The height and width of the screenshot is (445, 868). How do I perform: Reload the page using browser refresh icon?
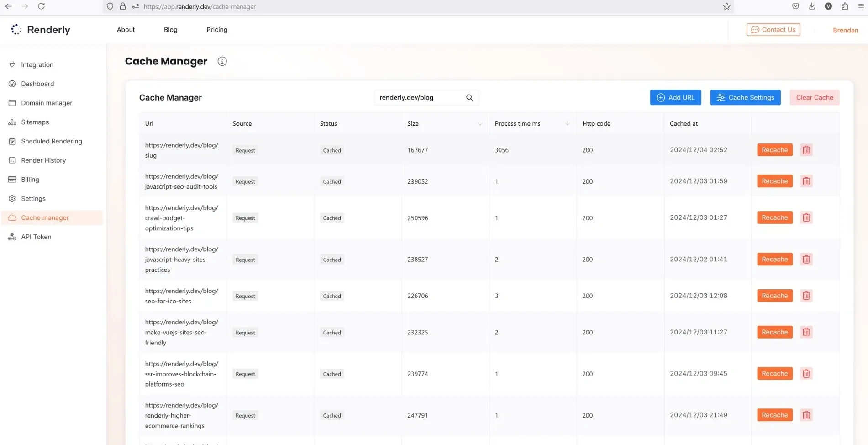click(x=41, y=6)
